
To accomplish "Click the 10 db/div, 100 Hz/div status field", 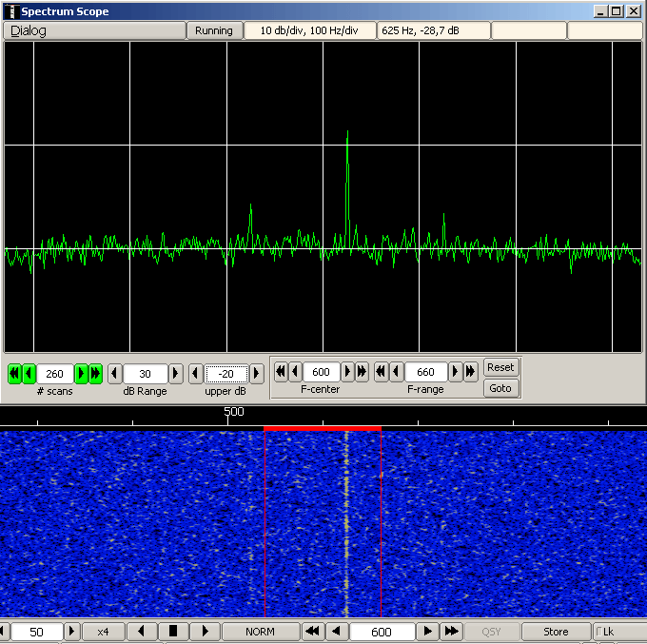I will [309, 30].
